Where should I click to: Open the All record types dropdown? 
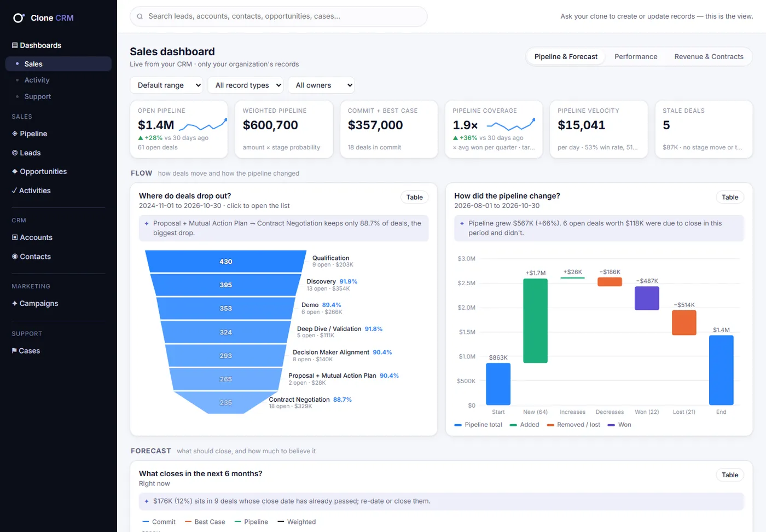coord(245,85)
